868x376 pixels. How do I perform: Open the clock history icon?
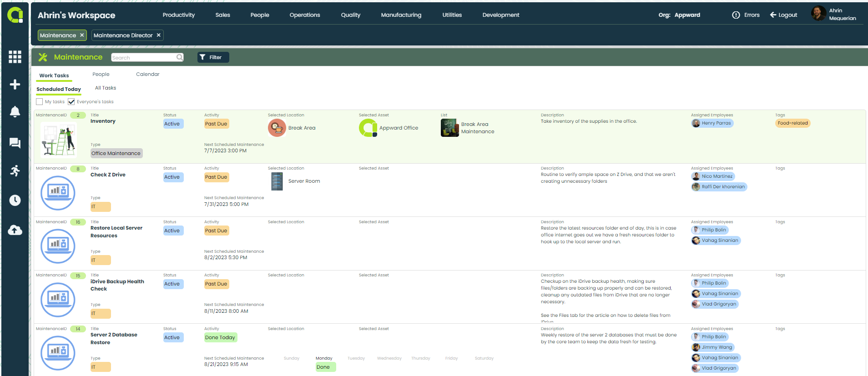[15, 201]
